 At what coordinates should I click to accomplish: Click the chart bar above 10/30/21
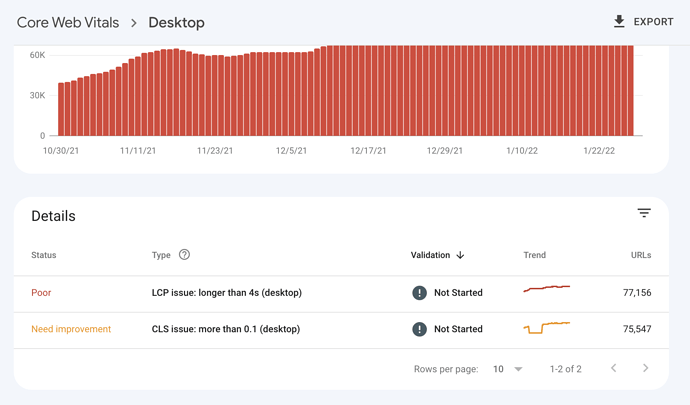click(61, 109)
